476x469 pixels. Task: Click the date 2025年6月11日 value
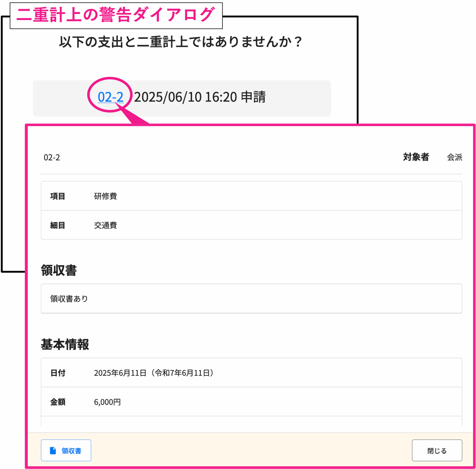(x=154, y=373)
